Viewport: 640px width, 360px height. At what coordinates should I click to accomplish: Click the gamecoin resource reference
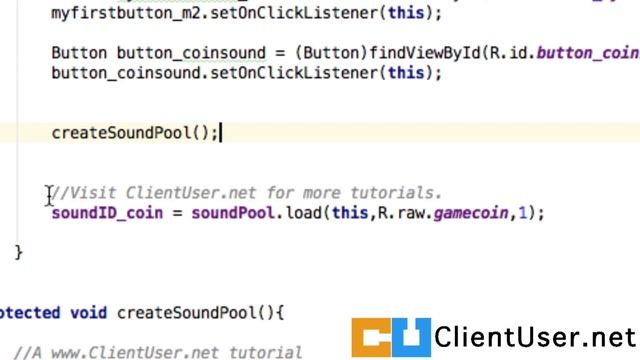tap(471, 213)
